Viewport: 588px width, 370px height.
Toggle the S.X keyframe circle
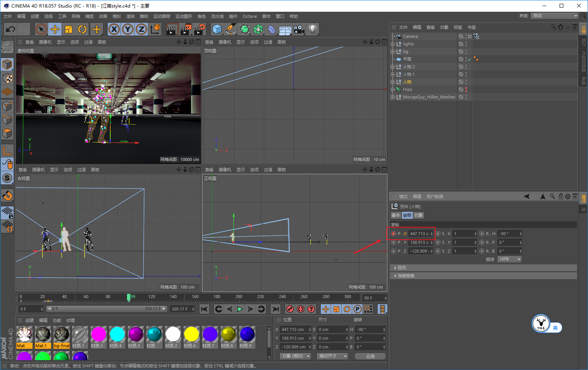(x=438, y=234)
